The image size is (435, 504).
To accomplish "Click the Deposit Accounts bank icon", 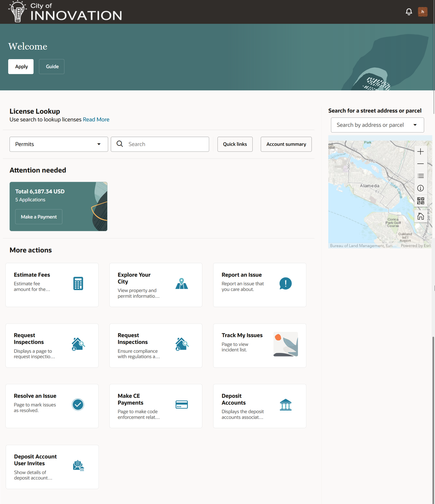I will [x=285, y=405].
